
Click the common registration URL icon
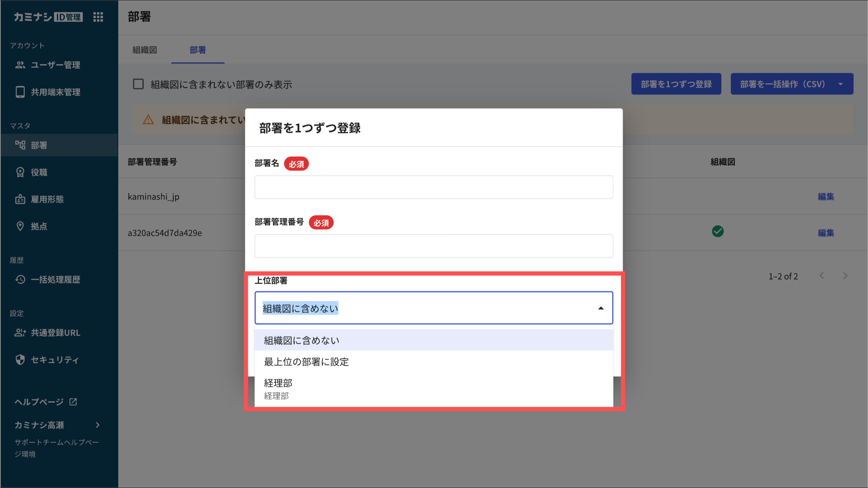pos(20,333)
